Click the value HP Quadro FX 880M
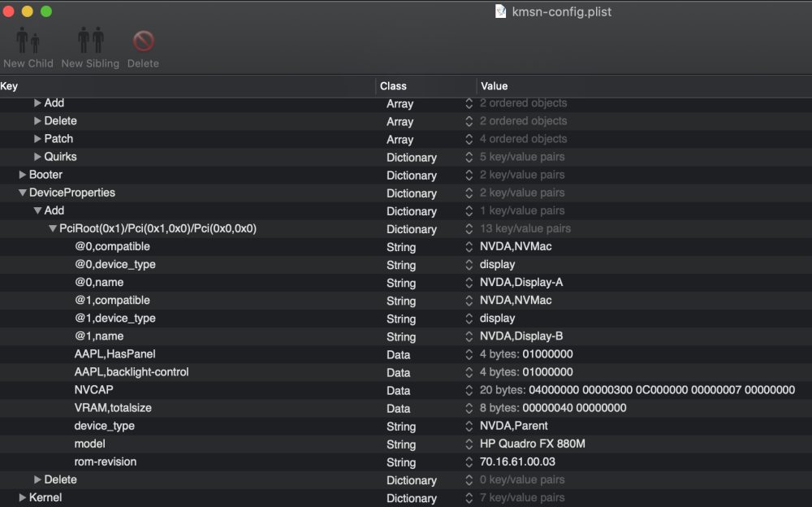Viewport: 812px width, 507px height. [x=533, y=444]
